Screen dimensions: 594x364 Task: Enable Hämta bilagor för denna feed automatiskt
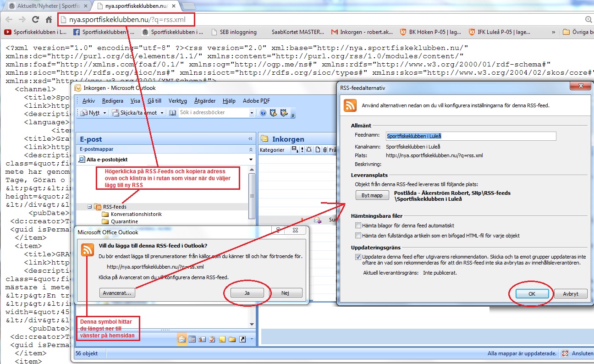(358, 226)
